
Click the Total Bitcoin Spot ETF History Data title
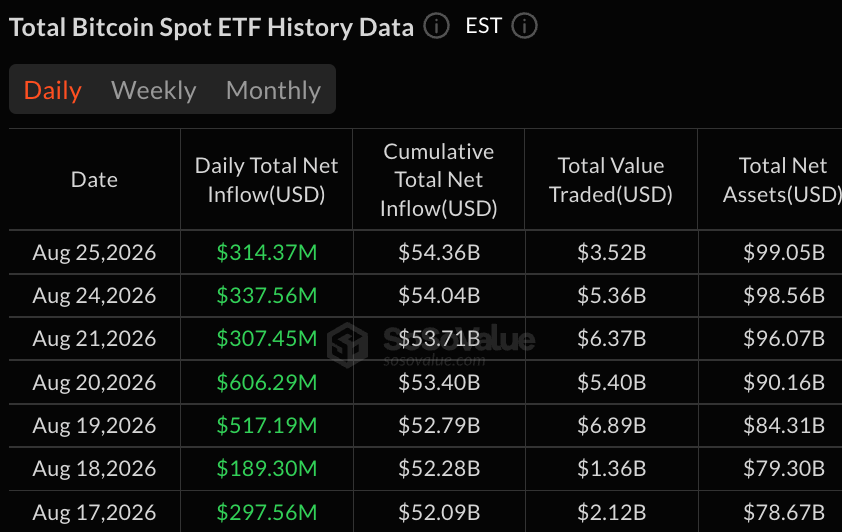212,27
